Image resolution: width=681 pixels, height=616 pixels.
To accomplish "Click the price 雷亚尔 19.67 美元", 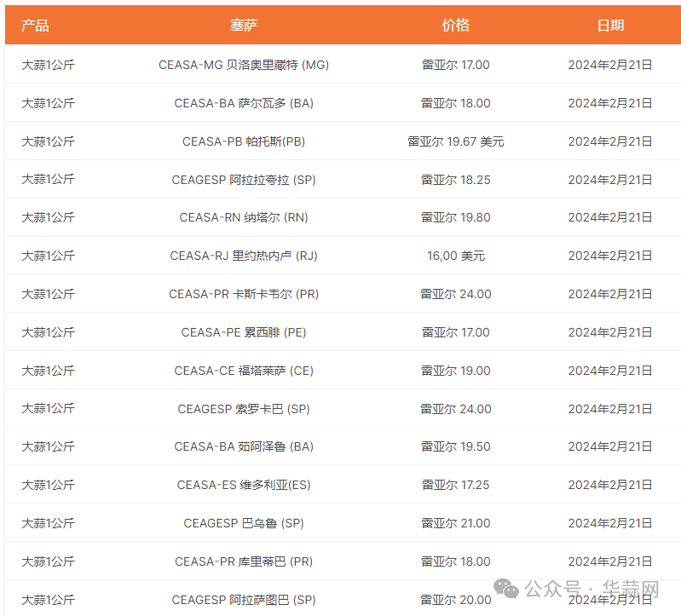I will point(455,141).
